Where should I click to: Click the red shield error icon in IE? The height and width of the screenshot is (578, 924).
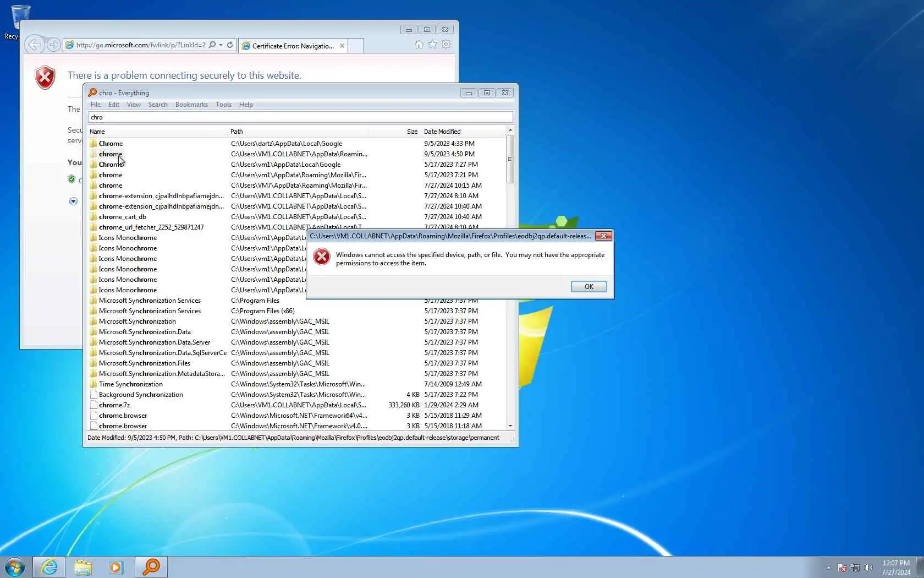(45, 77)
